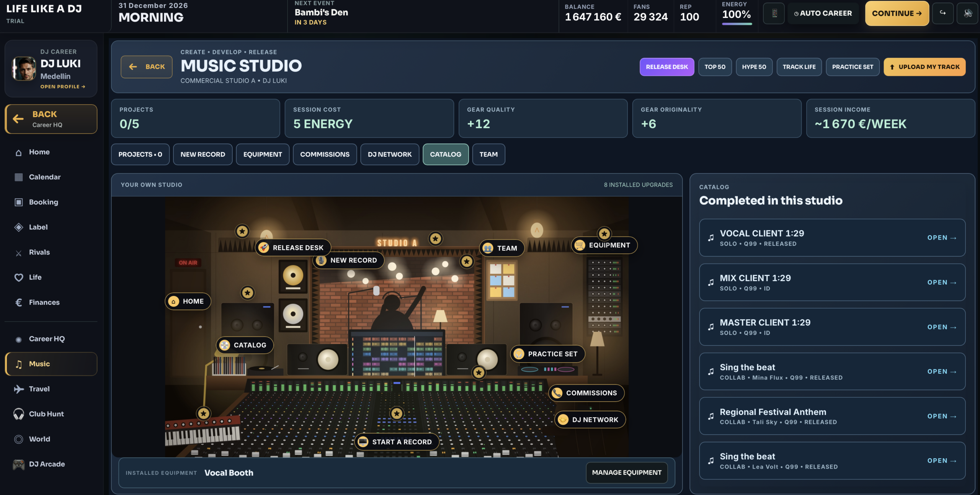Image resolution: width=980 pixels, height=495 pixels.
Task: Switch to the Projects tab
Action: coord(140,154)
